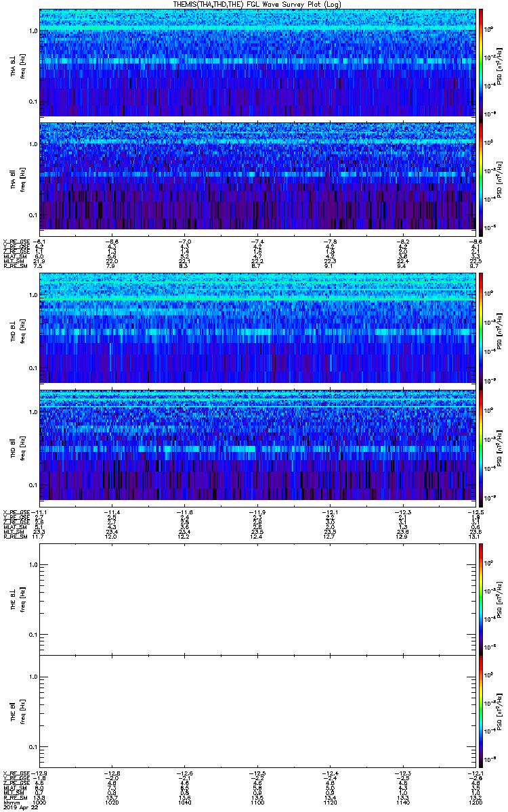Click the '0.1' tick on THE B-parallel axis
508x812 pixels.
(x=33, y=746)
